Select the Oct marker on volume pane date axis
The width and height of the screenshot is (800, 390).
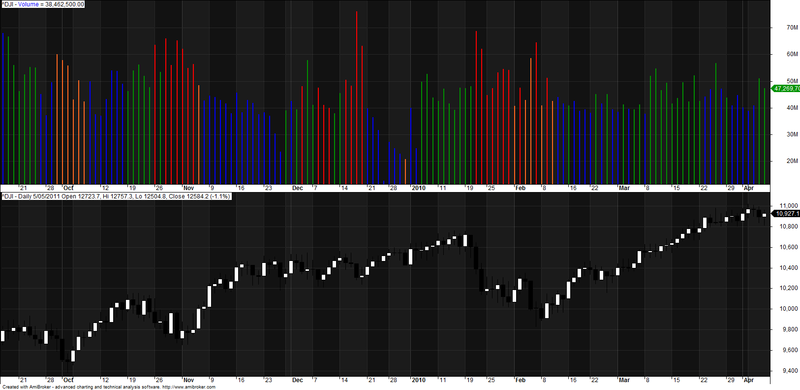[x=68, y=188]
